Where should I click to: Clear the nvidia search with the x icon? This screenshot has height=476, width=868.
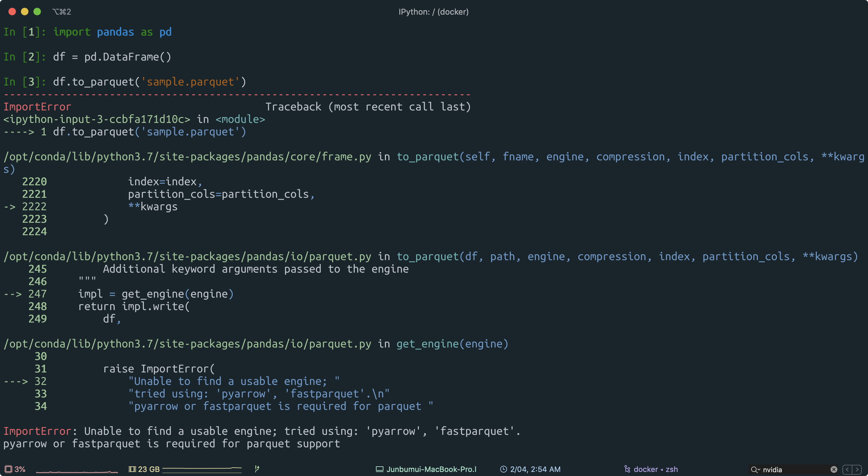click(x=834, y=469)
